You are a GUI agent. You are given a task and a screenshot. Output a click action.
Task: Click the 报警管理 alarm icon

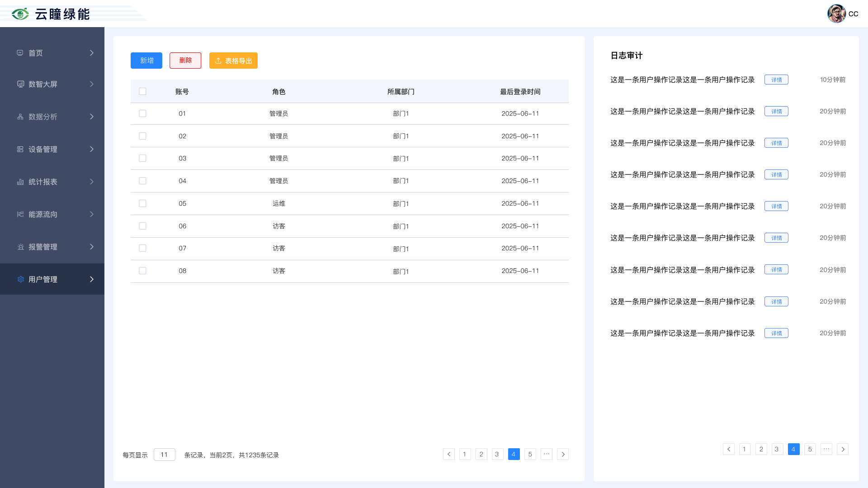pyautogui.click(x=20, y=247)
